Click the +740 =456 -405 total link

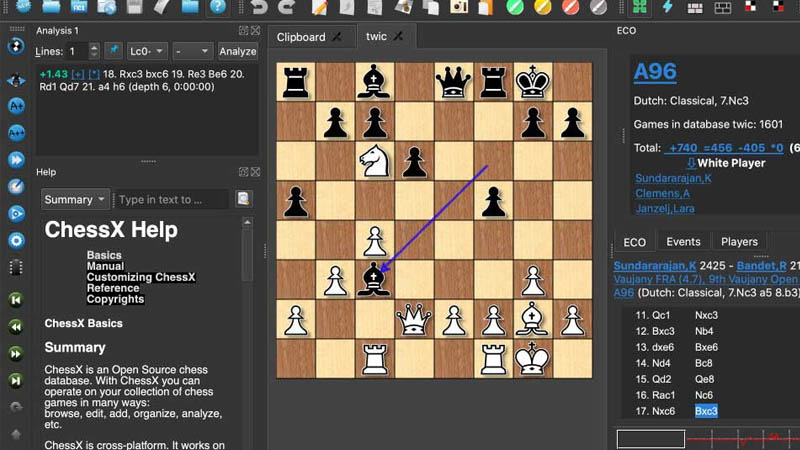pos(724,148)
